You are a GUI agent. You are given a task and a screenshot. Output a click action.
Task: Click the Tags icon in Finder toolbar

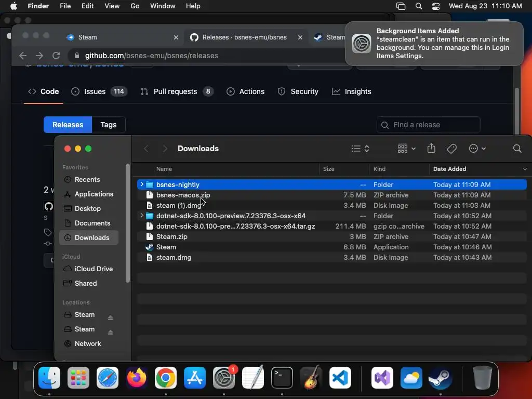[x=451, y=149]
